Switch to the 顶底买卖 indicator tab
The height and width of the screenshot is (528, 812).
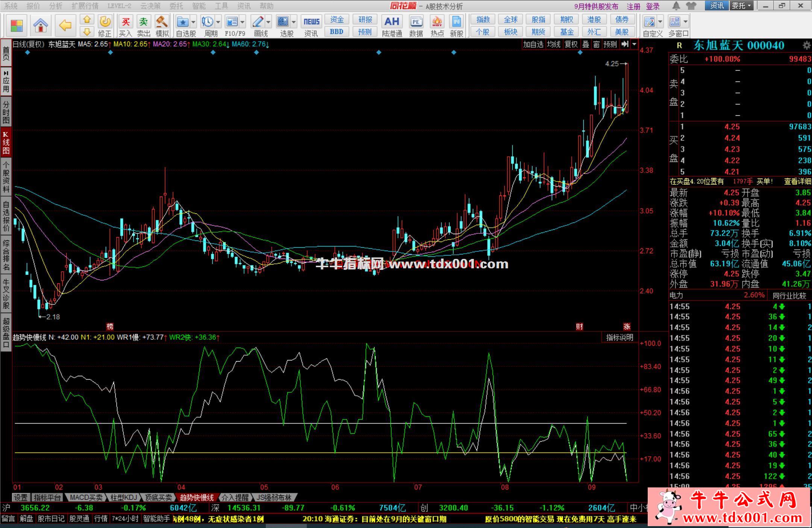point(159,498)
